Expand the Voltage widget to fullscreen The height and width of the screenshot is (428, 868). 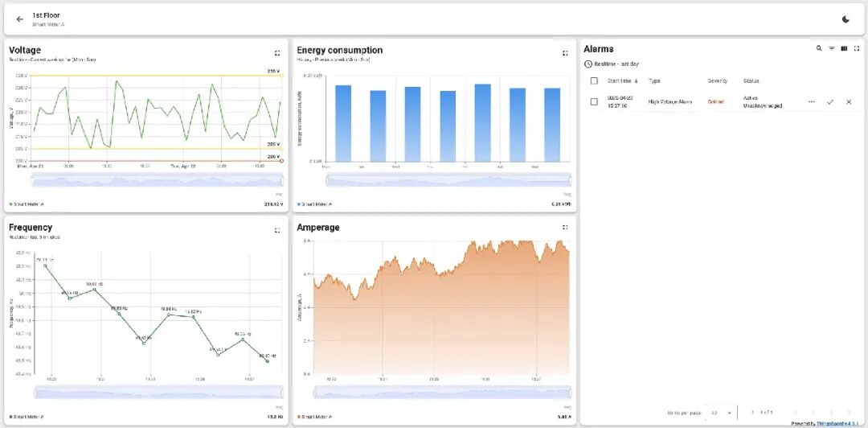tap(277, 53)
